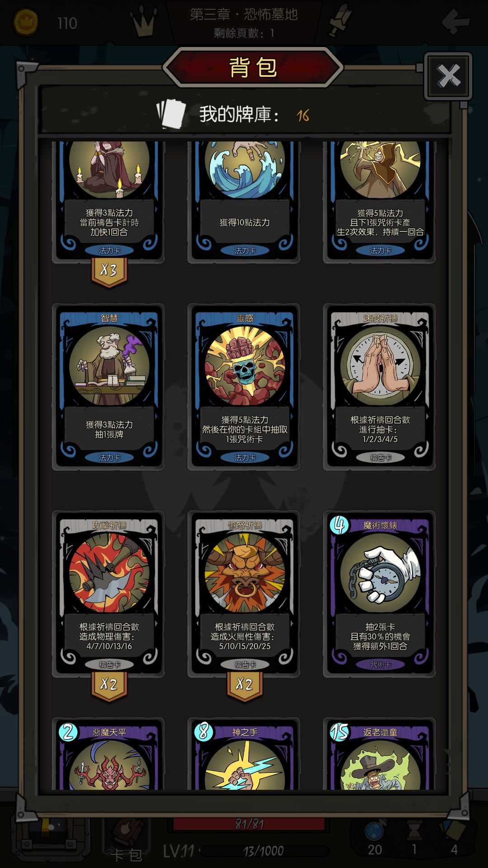Click the crown emblem near chapter title
The width and height of the screenshot is (488, 868).
coord(144,22)
